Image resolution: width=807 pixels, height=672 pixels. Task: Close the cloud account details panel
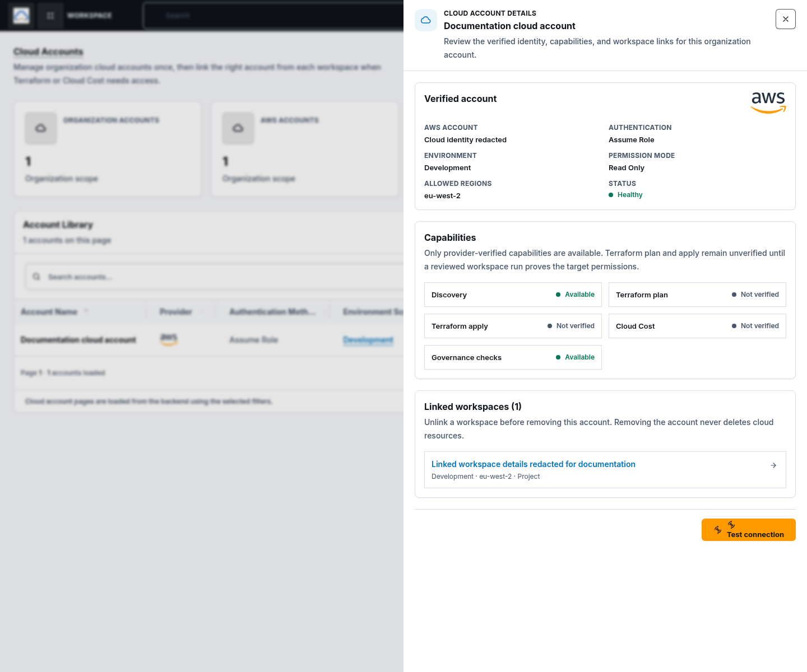(785, 19)
